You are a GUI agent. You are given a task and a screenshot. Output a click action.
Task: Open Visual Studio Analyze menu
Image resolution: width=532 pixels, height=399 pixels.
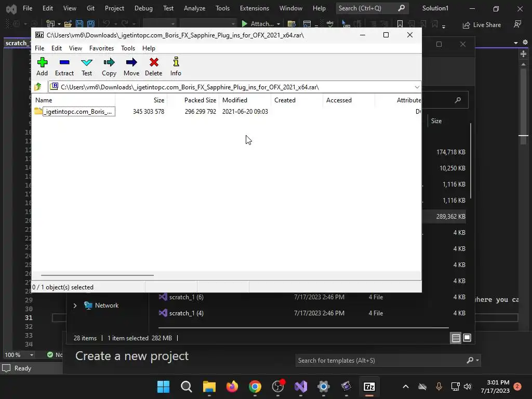point(194,8)
